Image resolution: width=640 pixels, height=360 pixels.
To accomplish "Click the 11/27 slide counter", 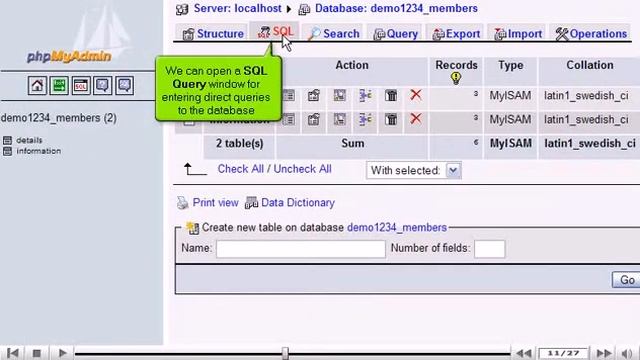I will (x=563, y=353).
